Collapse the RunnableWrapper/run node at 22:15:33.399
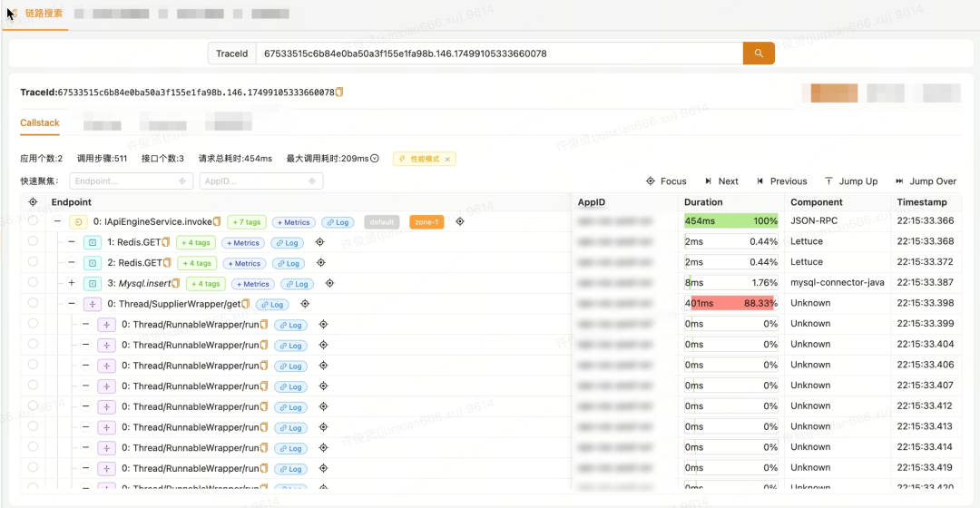Screen dimensions: 980x508 point(85,324)
